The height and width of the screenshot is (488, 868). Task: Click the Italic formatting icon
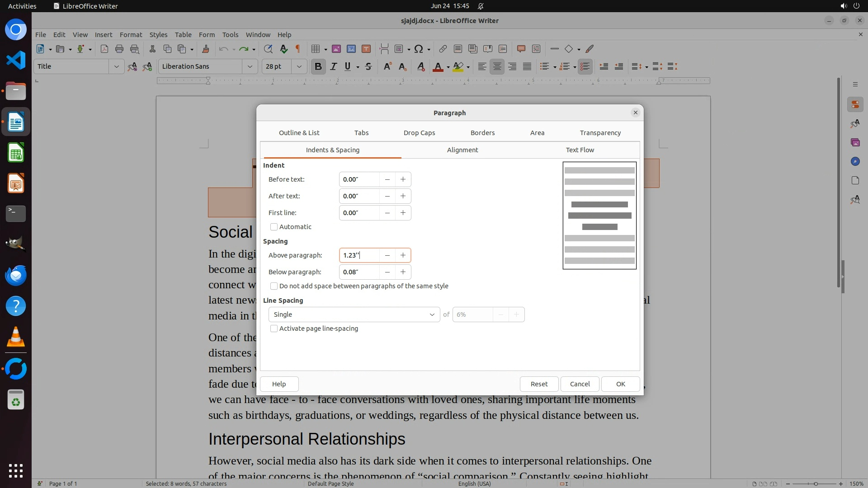(333, 67)
